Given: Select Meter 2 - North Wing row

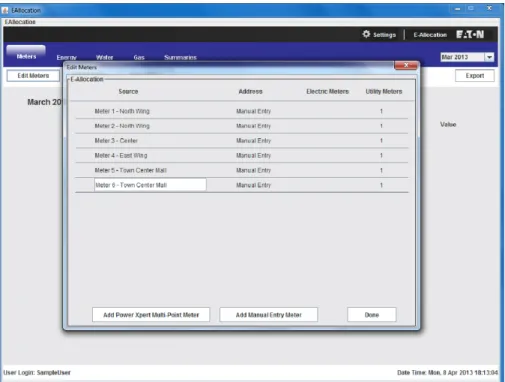Looking at the screenshot, I should (x=242, y=126).
